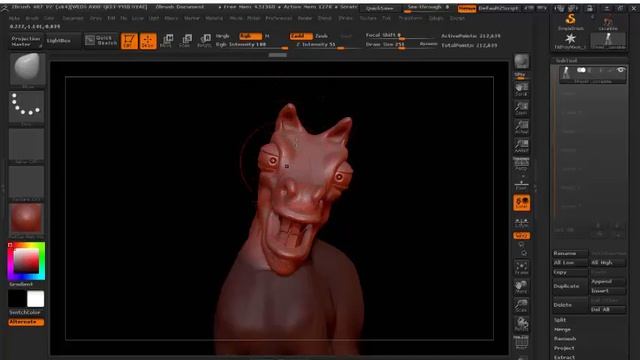Click the Actual size icon
The width and height of the screenshot is (640, 360).
[522, 127]
